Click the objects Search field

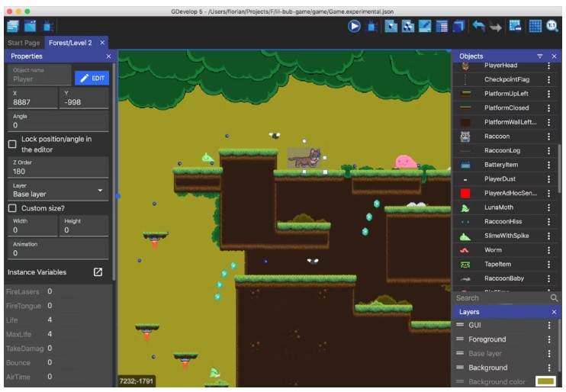pos(502,298)
